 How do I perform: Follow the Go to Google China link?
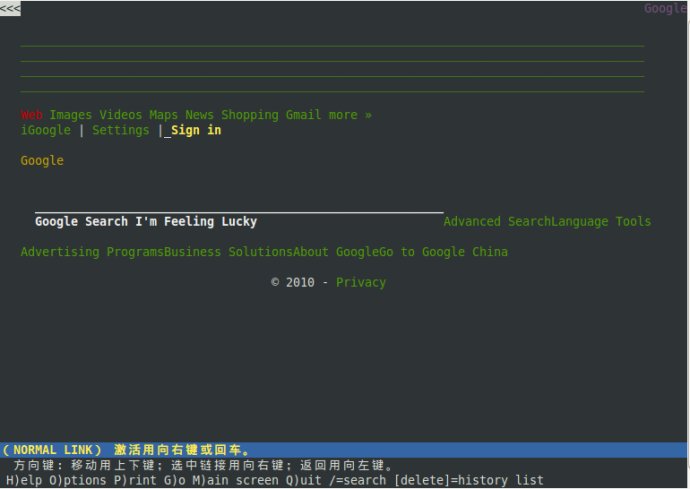tap(443, 252)
